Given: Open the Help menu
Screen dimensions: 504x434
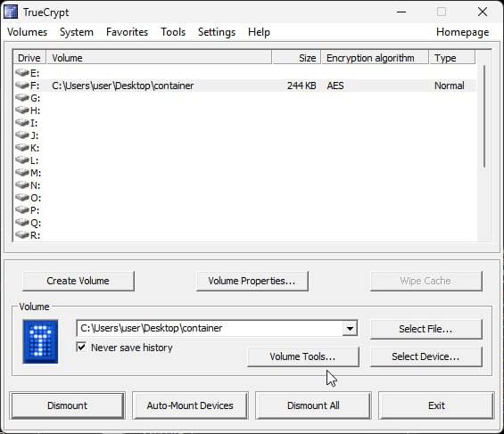Looking at the screenshot, I should point(259,32).
